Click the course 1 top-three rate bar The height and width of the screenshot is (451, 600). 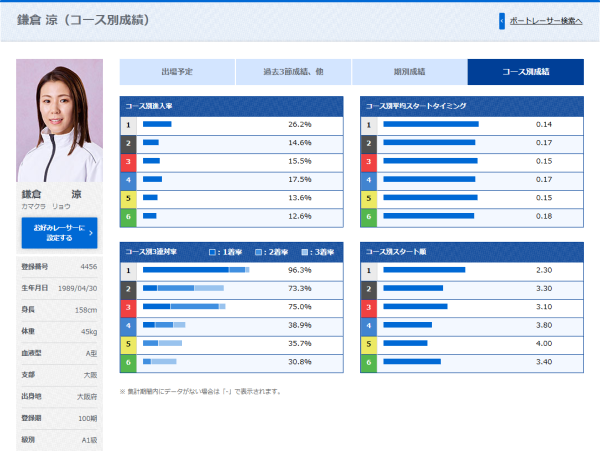click(x=196, y=270)
